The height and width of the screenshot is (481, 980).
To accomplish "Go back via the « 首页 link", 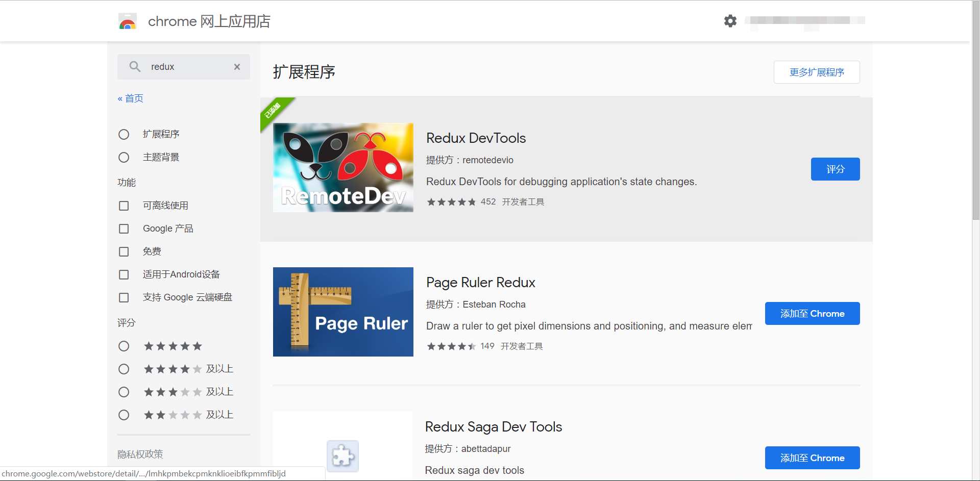I will click(x=131, y=98).
